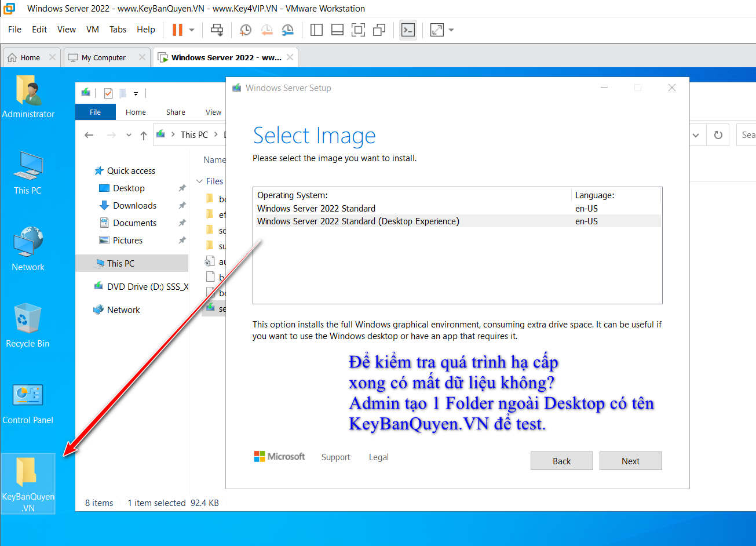Open the Support link in Setup

tap(336, 457)
